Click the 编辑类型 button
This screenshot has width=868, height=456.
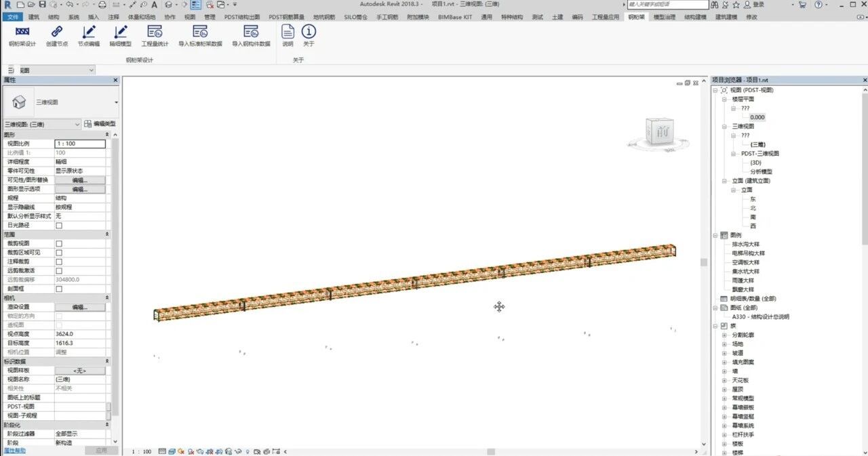[100, 124]
